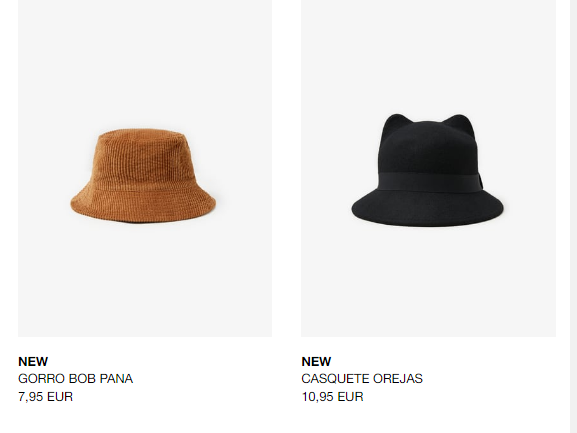The width and height of the screenshot is (577, 433).
Task: Select the 10,95 EUR price text
Action: (x=333, y=397)
